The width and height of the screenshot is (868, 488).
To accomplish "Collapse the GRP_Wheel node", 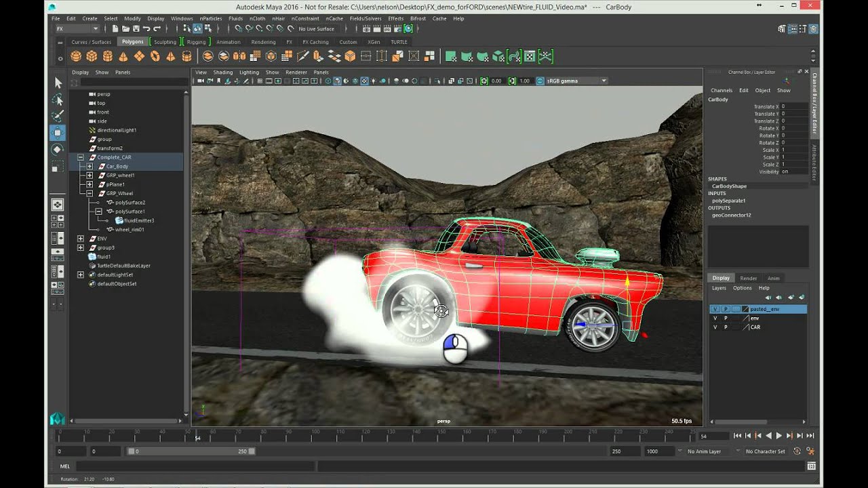I will pyautogui.click(x=90, y=193).
